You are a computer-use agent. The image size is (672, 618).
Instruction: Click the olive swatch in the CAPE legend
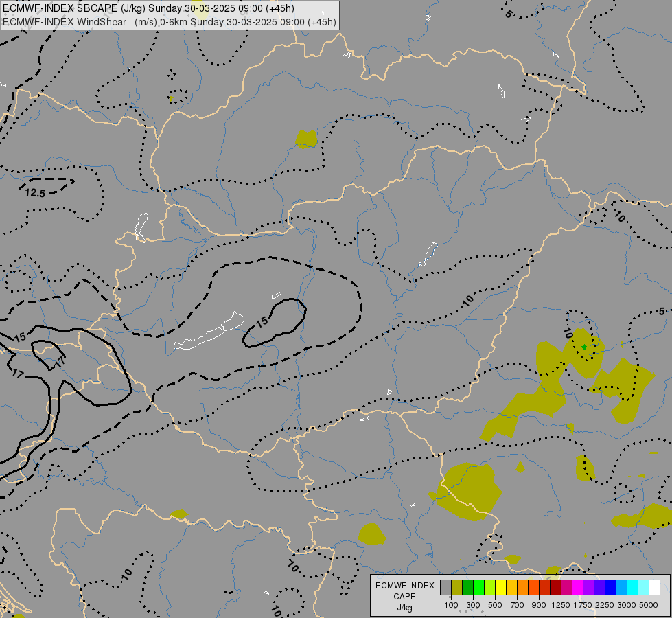point(457,587)
